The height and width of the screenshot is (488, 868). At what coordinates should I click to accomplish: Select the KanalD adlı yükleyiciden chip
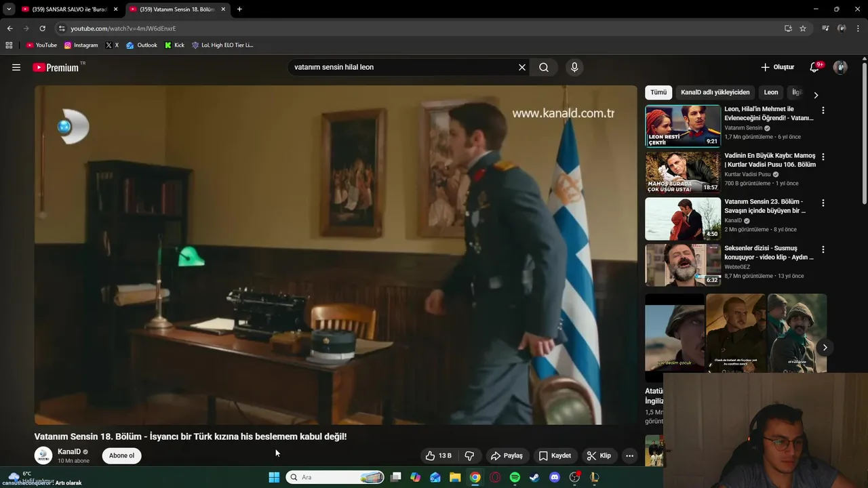[x=715, y=92]
